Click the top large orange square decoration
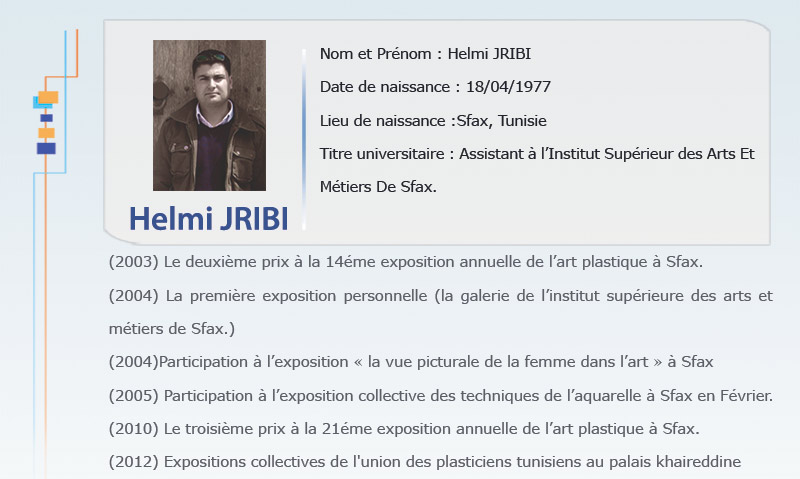The width and height of the screenshot is (800, 479). click(x=48, y=97)
